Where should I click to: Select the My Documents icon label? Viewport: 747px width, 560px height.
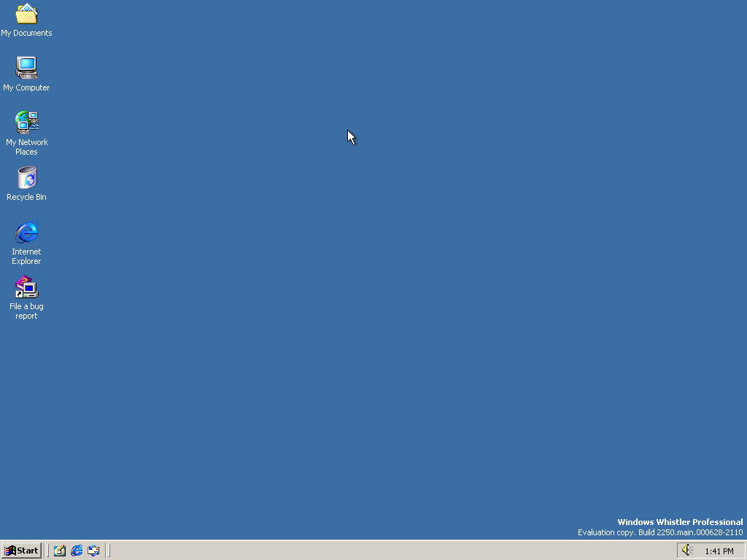point(26,33)
